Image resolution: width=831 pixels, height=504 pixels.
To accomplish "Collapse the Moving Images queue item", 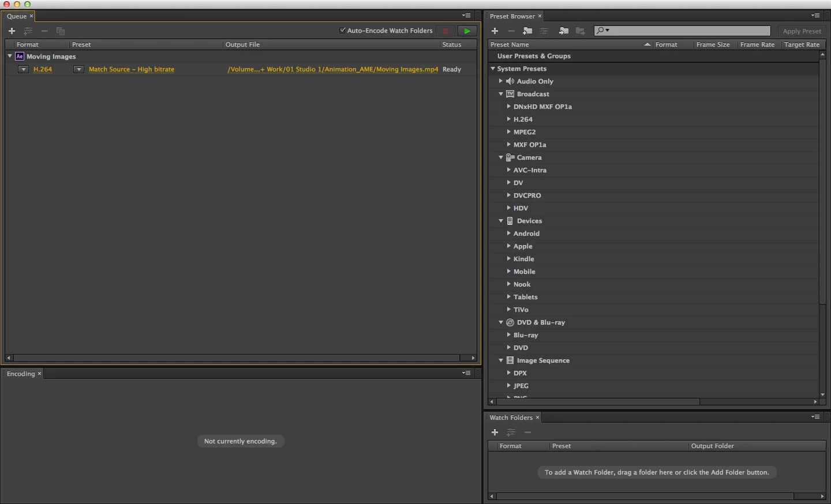I will pyautogui.click(x=10, y=57).
